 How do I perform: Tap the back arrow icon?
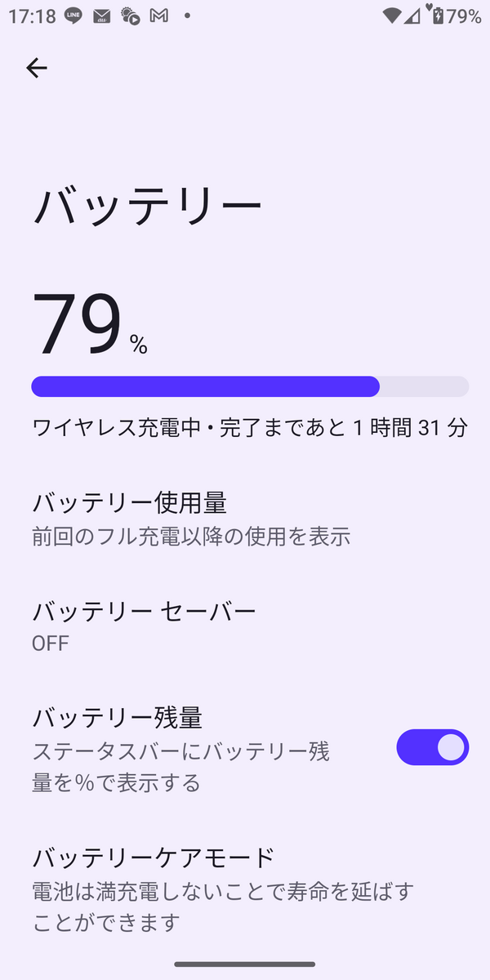click(37, 68)
